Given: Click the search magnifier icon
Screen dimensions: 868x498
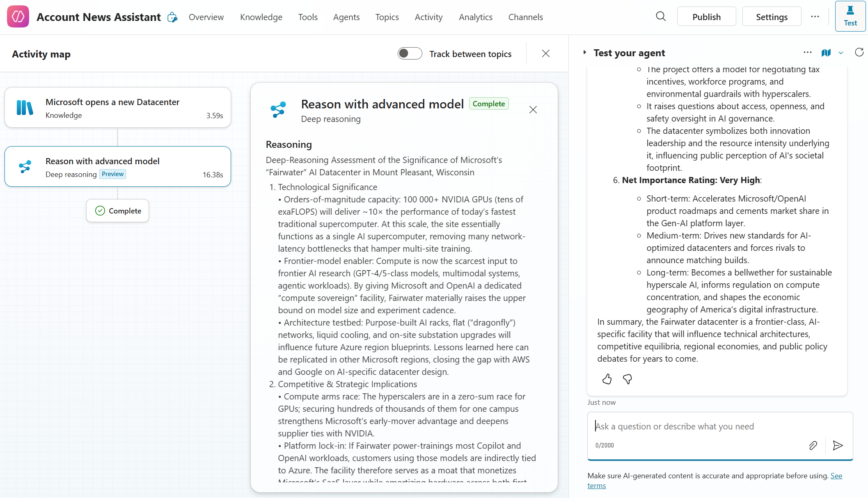Looking at the screenshot, I should point(661,17).
